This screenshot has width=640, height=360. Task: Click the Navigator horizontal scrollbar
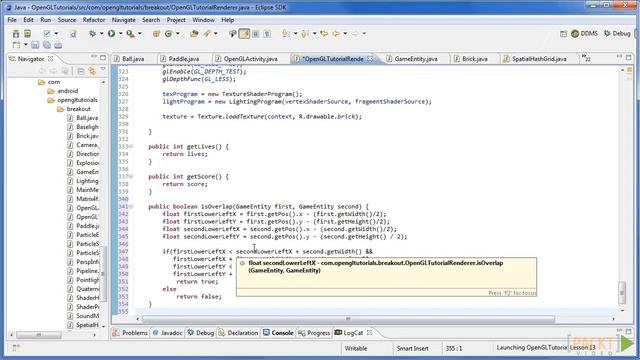coord(39,335)
